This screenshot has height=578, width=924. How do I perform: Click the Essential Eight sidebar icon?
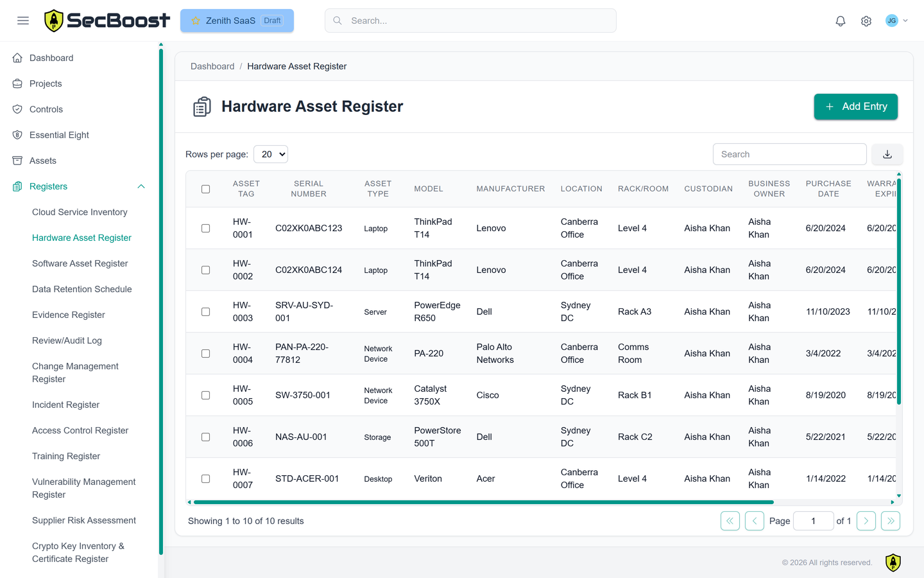pyautogui.click(x=17, y=135)
